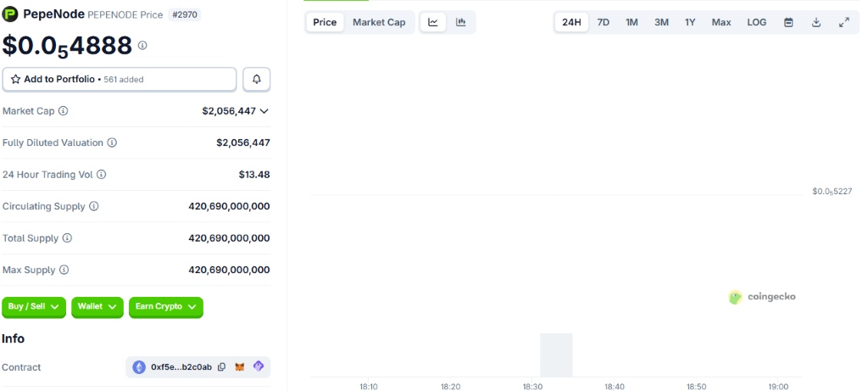Select the Price chart tab
This screenshot has height=391, width=868.
click(x=325, y=22)
